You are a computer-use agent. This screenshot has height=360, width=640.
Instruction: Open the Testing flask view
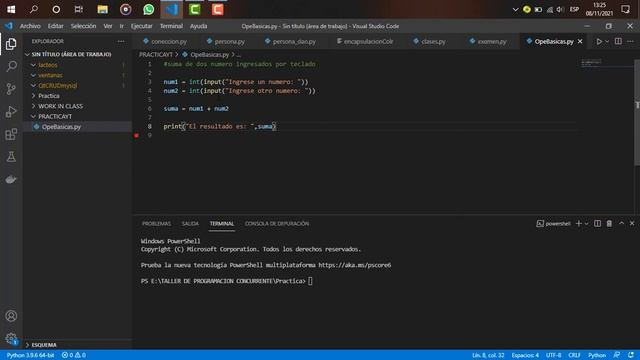pyautogui.click(x=11, y=156)
